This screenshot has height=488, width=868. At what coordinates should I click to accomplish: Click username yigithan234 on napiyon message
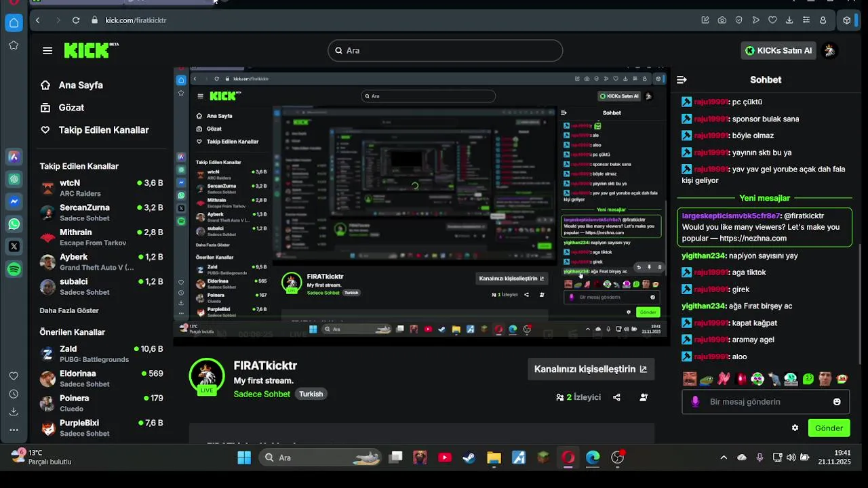click(x=704, y=256)
